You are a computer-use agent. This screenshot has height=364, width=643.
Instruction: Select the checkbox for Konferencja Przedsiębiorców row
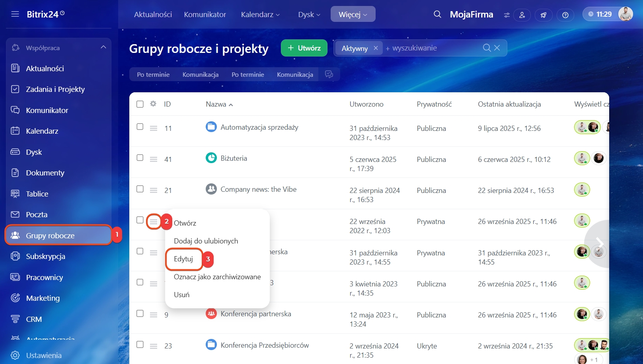tap(140, 345)
